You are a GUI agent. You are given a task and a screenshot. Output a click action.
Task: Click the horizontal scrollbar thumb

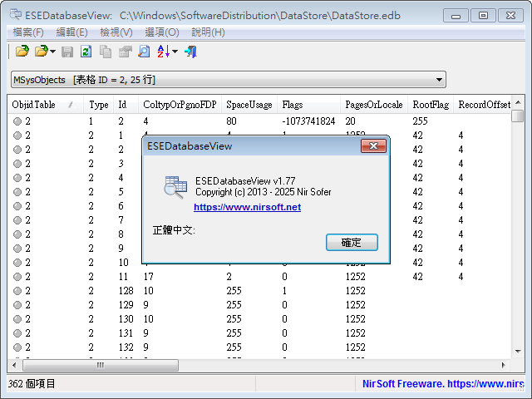pyautogui.click(x=101, y=365)
